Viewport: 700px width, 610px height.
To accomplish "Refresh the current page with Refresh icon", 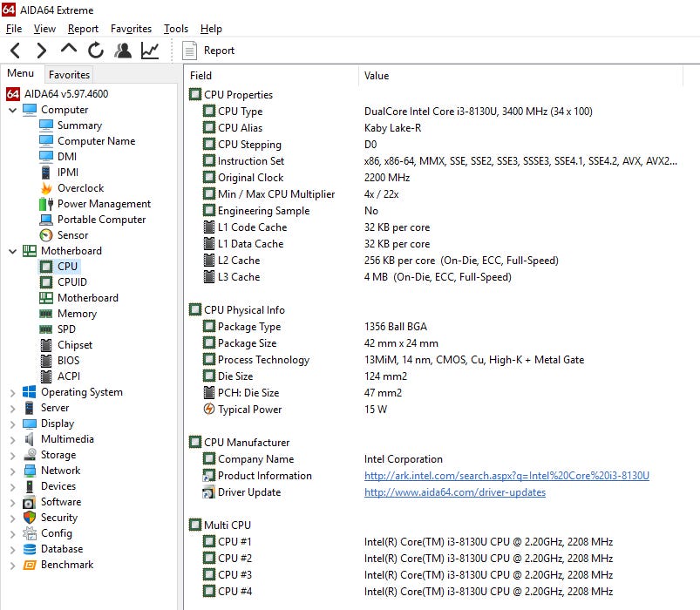I will coord(95,51).
